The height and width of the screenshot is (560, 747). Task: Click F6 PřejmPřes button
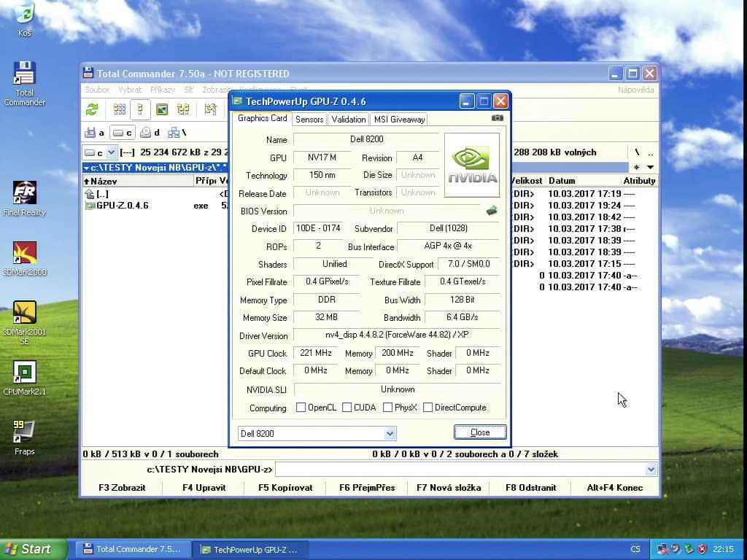click(x=368, y=488)
